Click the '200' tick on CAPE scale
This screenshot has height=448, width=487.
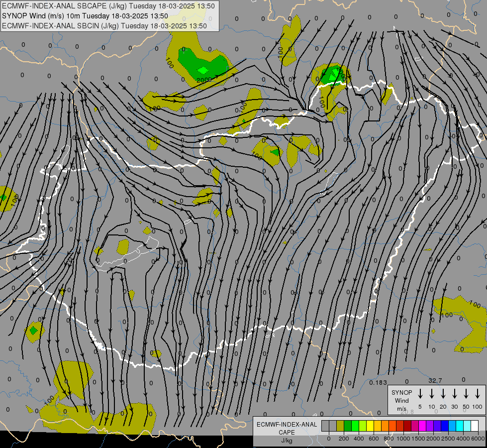(x=344, y=439)
